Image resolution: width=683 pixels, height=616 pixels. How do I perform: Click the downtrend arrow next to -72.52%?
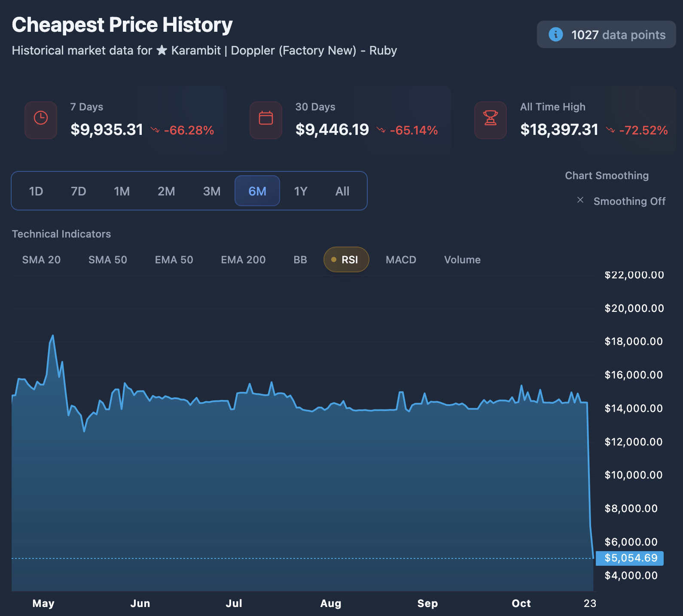(x=610, y=130)
